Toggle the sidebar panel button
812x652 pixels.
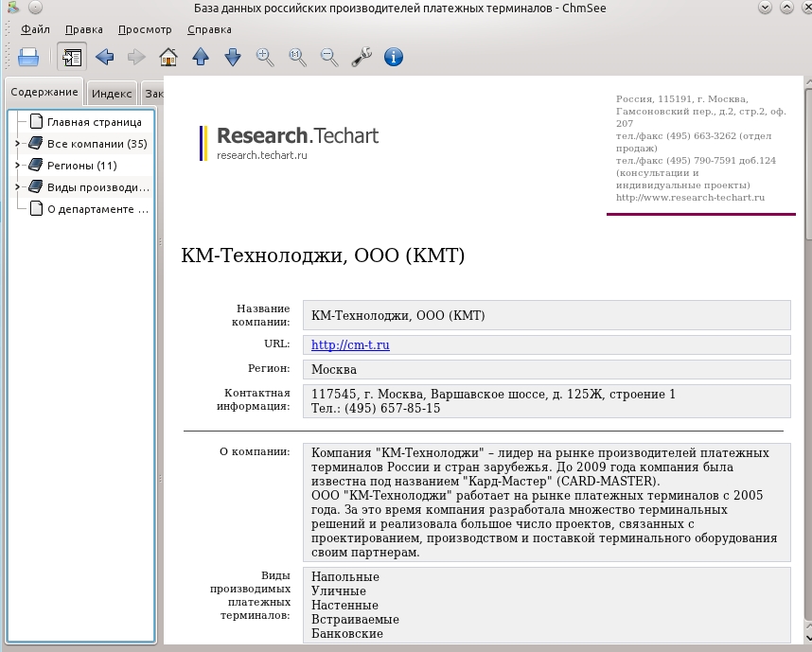coord(72,56)
